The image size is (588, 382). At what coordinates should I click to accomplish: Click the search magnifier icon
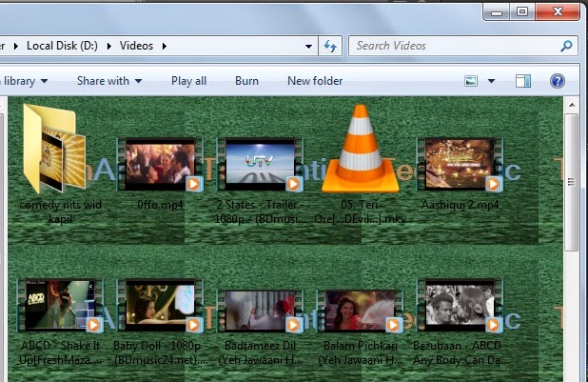(x=567, y=46)
